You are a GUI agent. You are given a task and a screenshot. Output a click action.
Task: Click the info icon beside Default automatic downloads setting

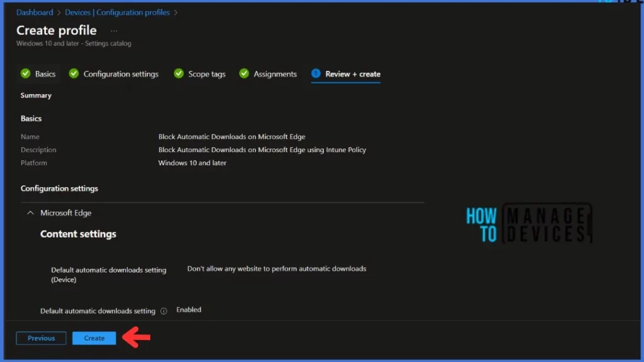(x=164, y=311)
